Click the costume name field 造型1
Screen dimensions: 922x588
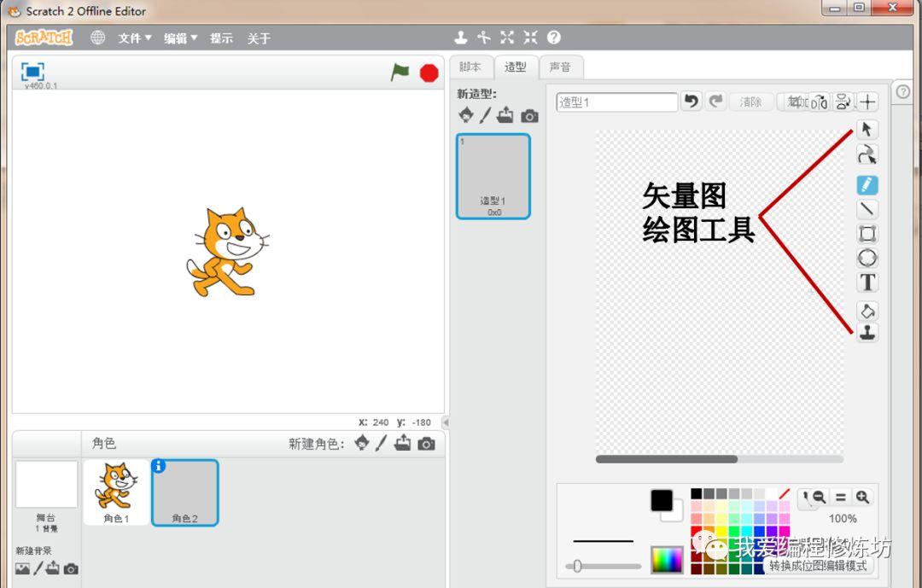pyautogui.click(x=617, y=102)
